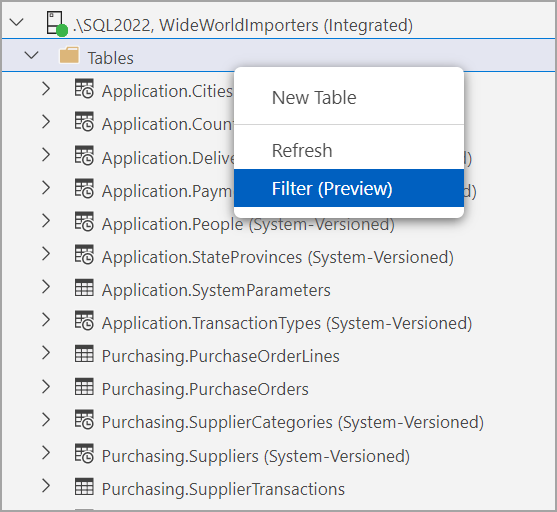Image resolution: width=557 pixels, height=512 pixels.
Task: Select the Application.SystemParameters table
Action: [x=216, y=290]
